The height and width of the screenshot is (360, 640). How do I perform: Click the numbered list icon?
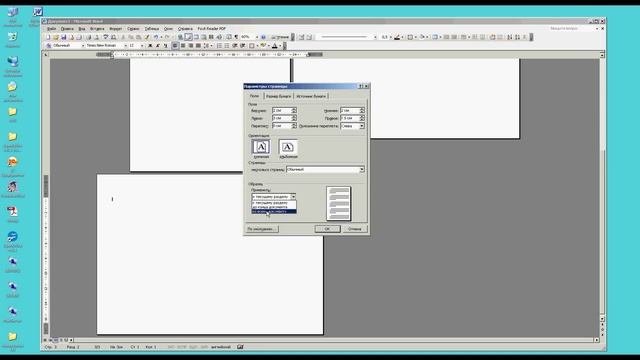pyautogui.click(x=220, y=46)
